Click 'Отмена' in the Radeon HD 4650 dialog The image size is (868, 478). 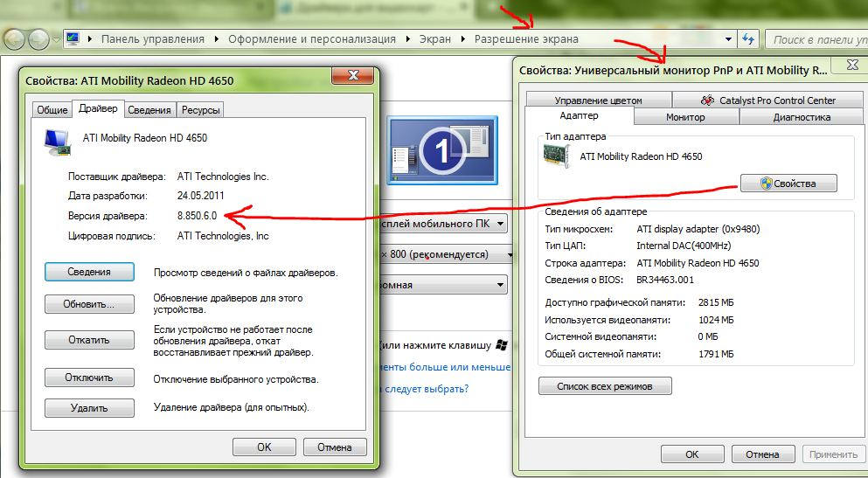pyautogui.click(x=335, y=447)
